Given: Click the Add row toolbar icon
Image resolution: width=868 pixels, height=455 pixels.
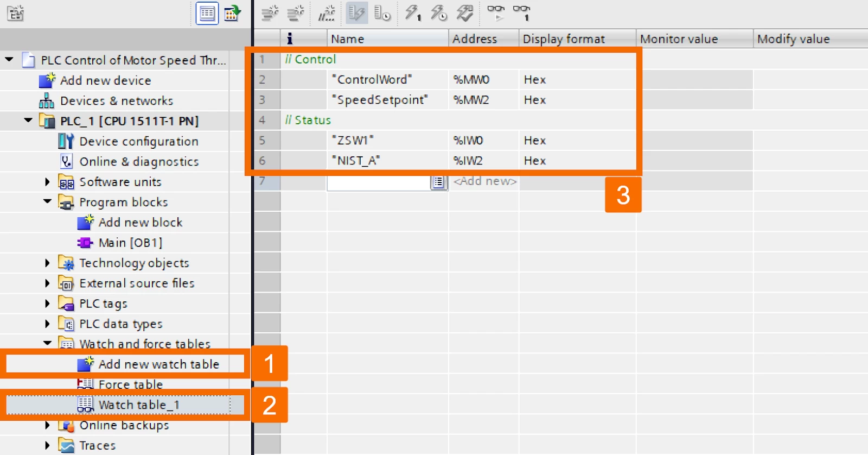Looking at the screenshot, I should pyautogui.click(x=295, y=13).
